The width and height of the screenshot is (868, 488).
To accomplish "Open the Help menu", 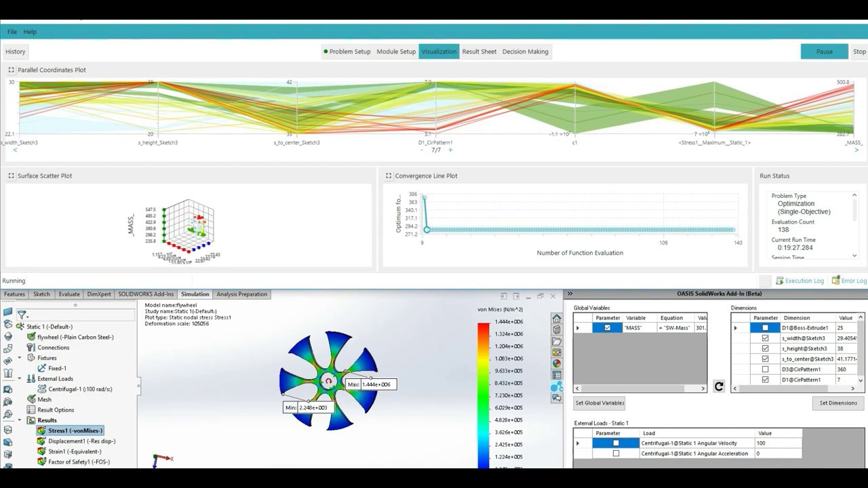I will point(30,32).
